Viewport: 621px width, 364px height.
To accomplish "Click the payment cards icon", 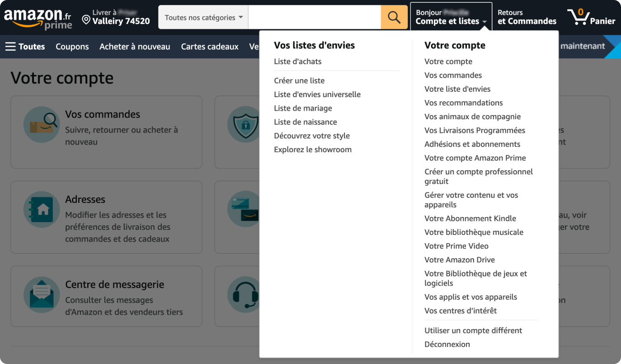I will pyautogui.click(x=243, y=209).
